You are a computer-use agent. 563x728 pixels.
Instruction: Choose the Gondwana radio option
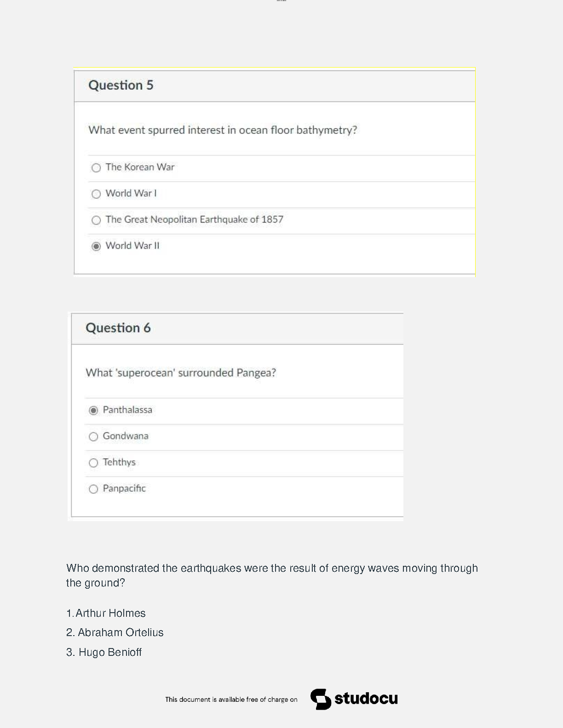click(93, 437)
